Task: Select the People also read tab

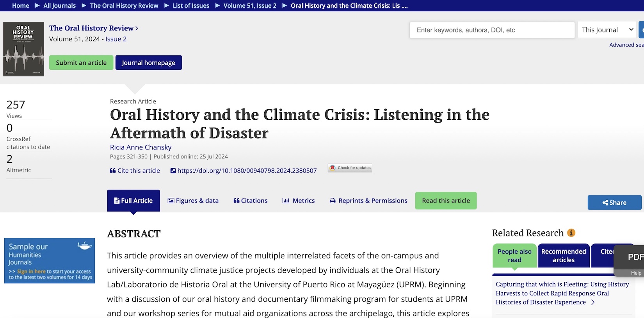Action: point(514,256)
